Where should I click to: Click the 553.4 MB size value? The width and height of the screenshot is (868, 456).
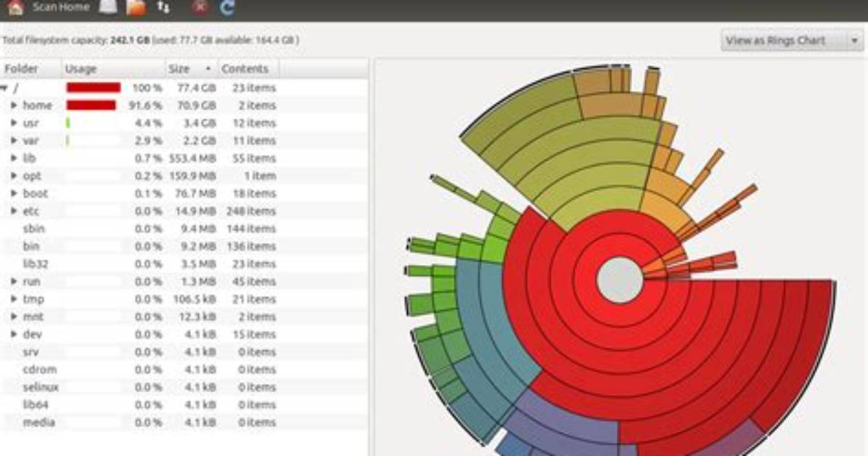click(192, 158)
